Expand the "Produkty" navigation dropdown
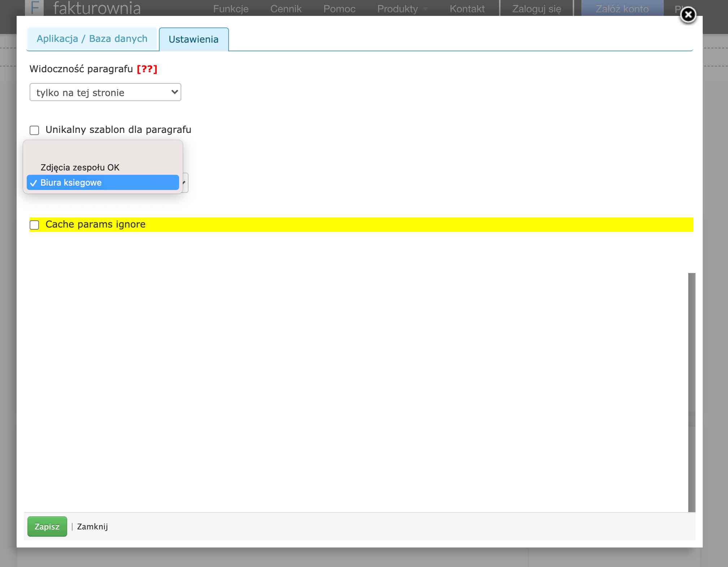The width and height of the screenshot is (728, 567). [398, 9]
